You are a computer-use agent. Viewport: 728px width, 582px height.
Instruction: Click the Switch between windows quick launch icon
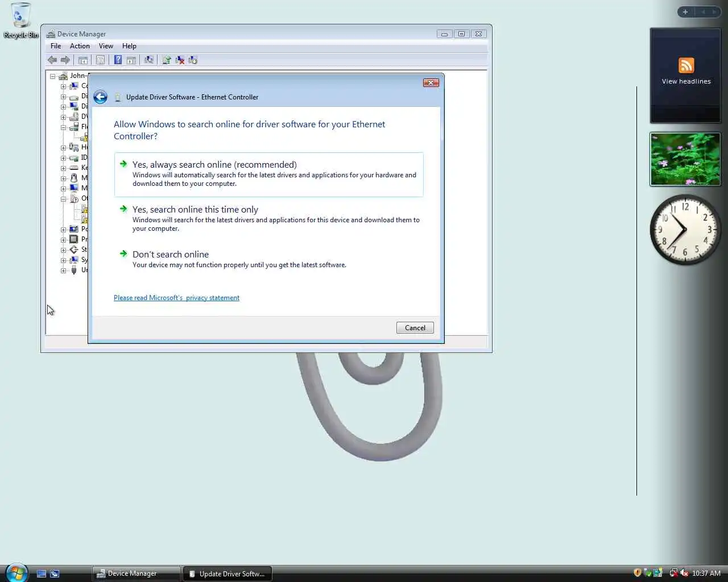55,573
